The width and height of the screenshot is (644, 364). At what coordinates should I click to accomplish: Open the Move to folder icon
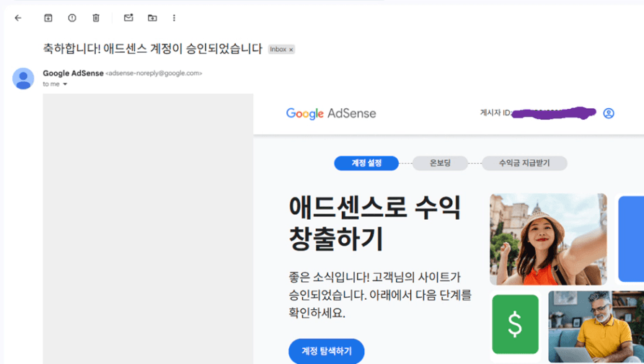[x=152, y=18]
